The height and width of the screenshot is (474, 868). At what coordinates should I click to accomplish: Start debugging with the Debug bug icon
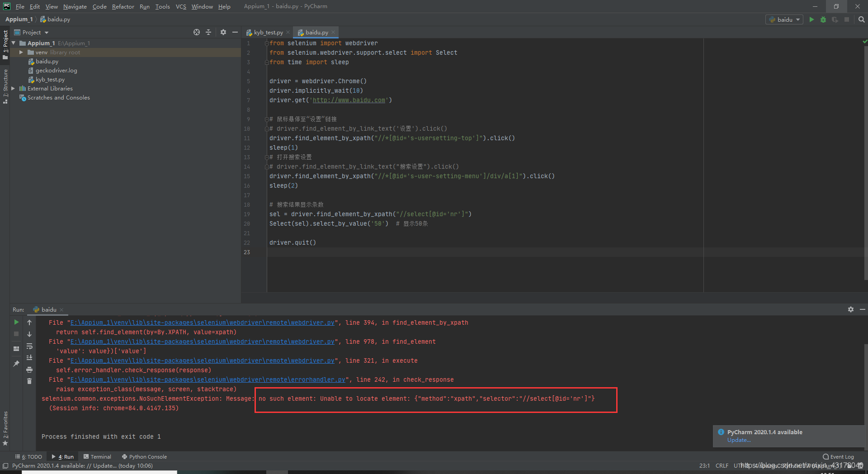pyautogui.click(x=823, y=19)
